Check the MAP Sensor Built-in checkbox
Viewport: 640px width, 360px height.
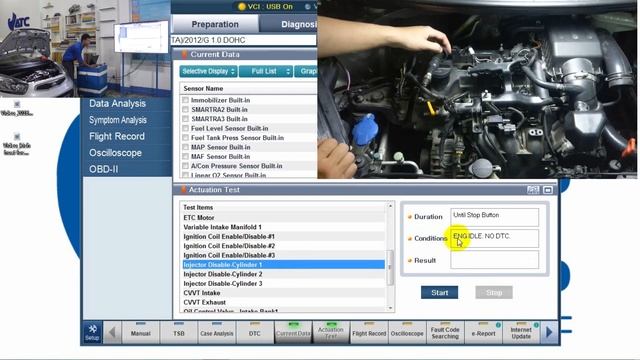click(x=185, y=147)
